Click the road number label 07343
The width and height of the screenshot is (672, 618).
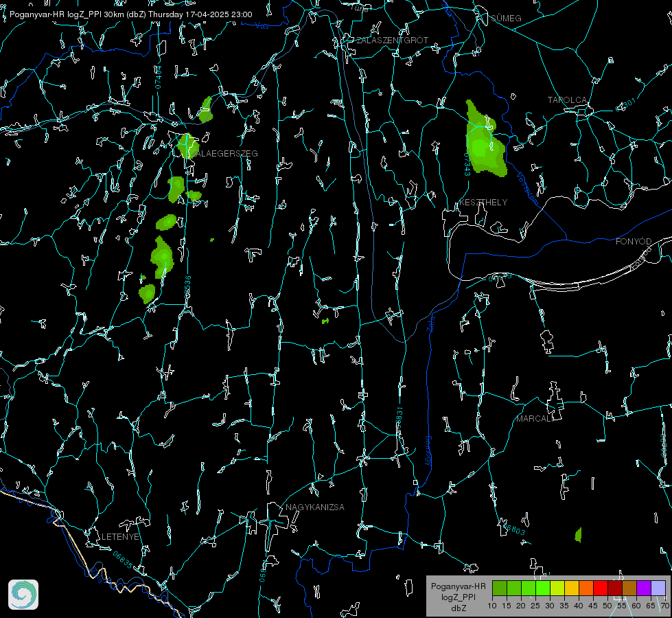coord(467,164)
